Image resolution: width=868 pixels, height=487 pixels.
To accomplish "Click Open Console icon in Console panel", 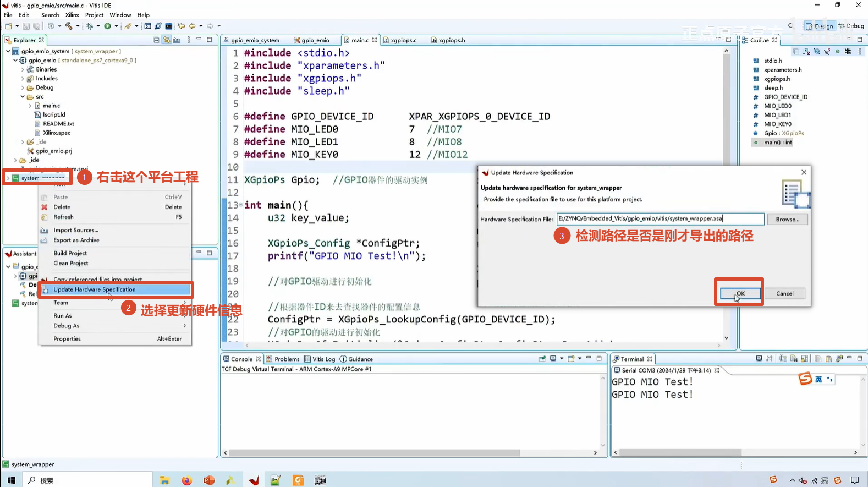I will click(x=571, y=359).
